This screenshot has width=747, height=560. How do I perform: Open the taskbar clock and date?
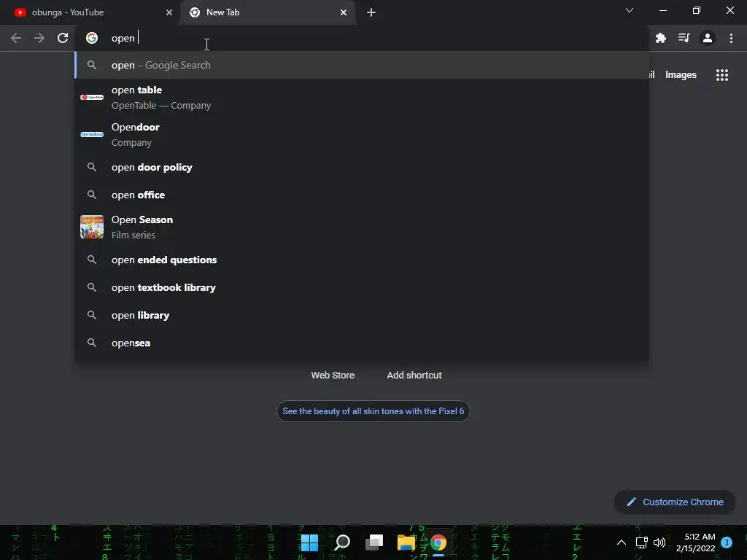[695, 542]
